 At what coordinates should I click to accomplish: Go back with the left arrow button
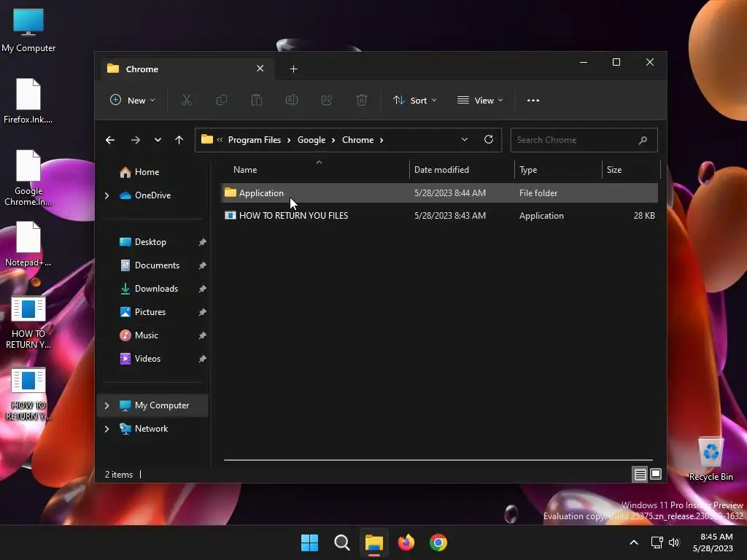[110, 140]
